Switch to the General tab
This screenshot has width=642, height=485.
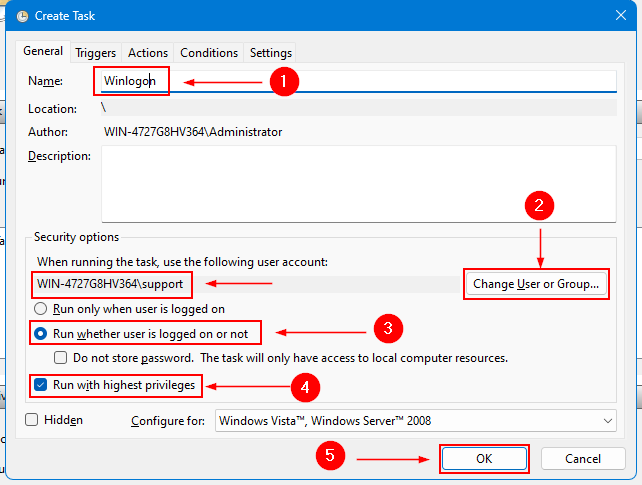(x=43, y=51)
